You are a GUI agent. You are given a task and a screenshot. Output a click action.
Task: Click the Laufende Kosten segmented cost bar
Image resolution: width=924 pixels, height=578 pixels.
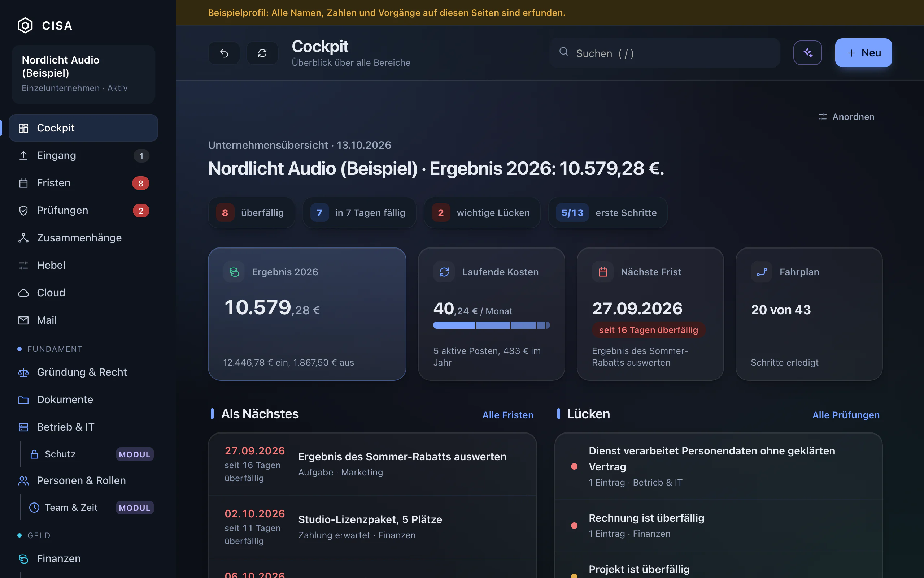coord(491,325)
